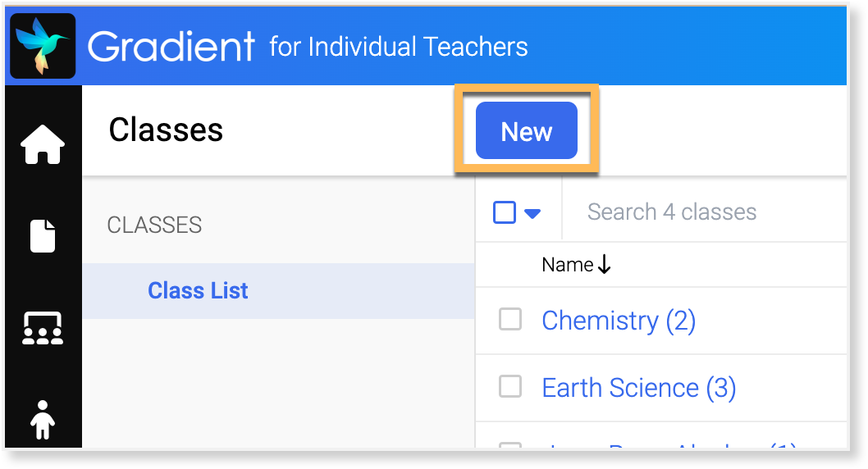
Task: Click the "for Individual Teachers" header text
Action: 399,47
